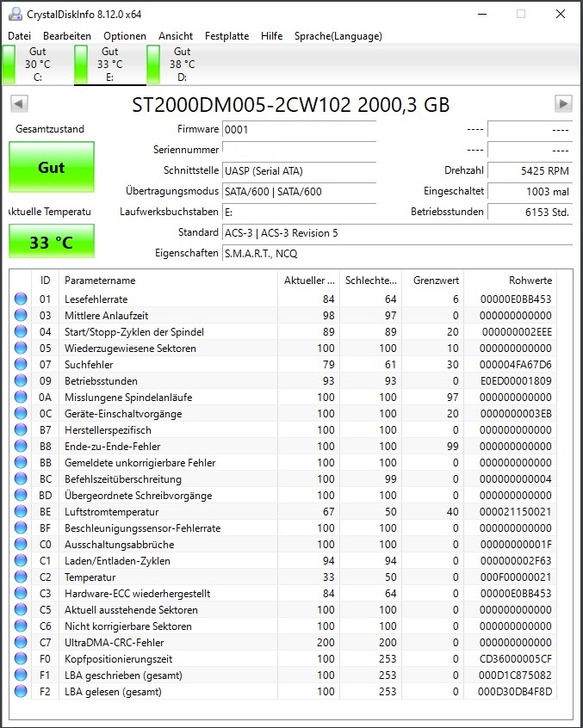Click raw value 00000E0BB453 of Lesefehlerrate
The height and width of the screenshot is (728, 583).
(x=516, y=299)
